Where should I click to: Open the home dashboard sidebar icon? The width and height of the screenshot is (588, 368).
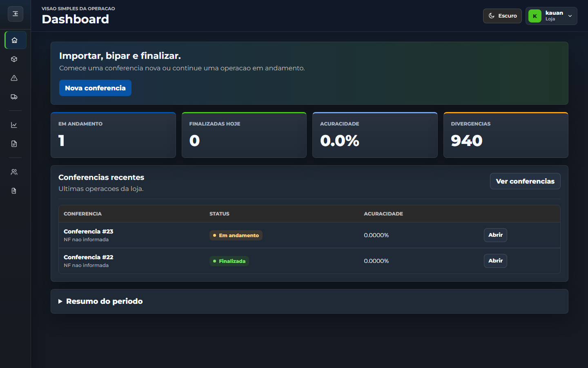(16, 40)
